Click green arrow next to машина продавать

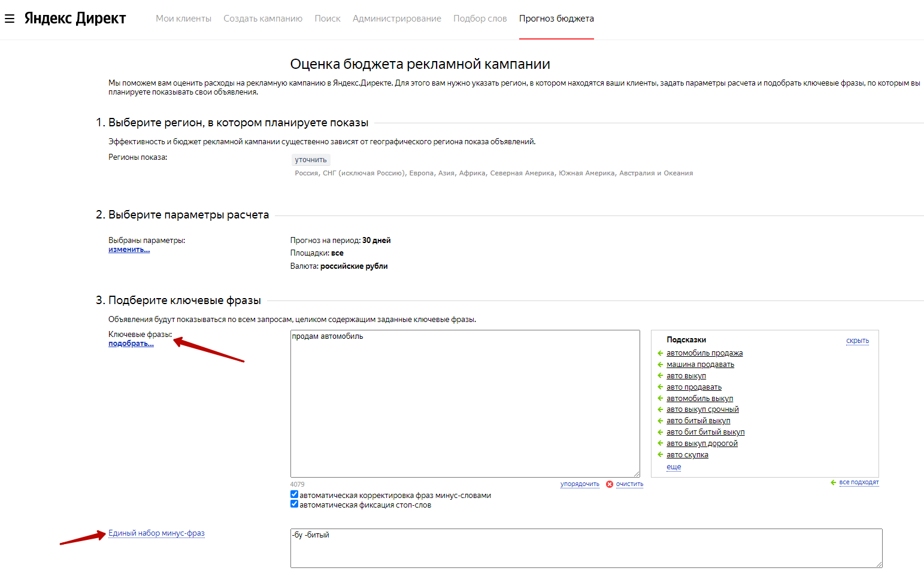(x=660, y=365)
